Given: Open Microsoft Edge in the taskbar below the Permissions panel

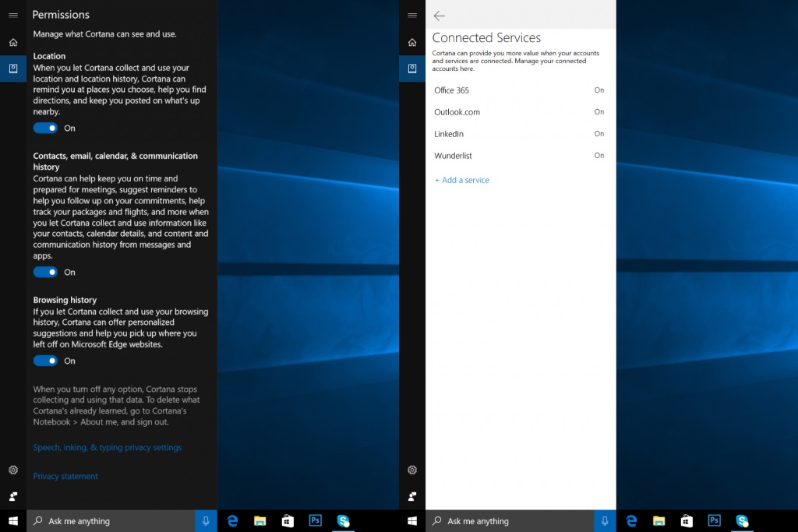Looking at the screenshot, I should (x=232, y=521).
